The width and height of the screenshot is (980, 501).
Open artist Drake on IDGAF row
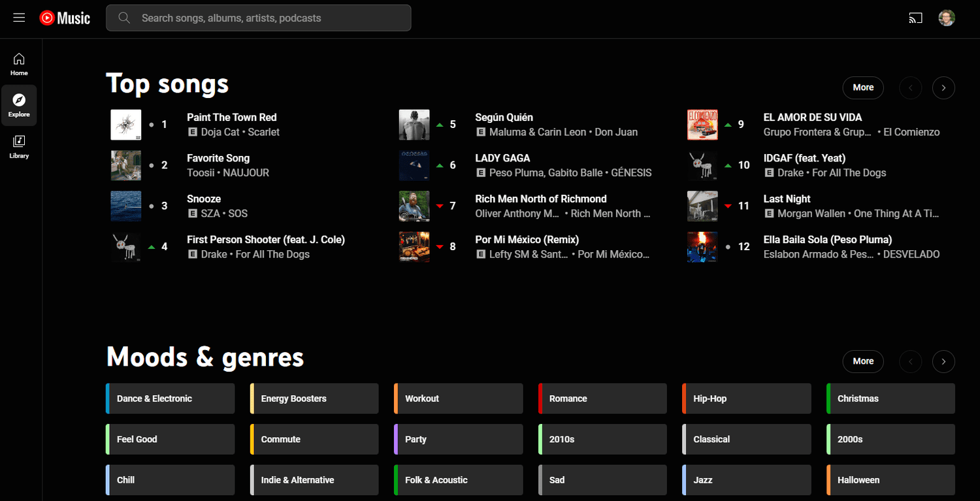tap(791, 173)
